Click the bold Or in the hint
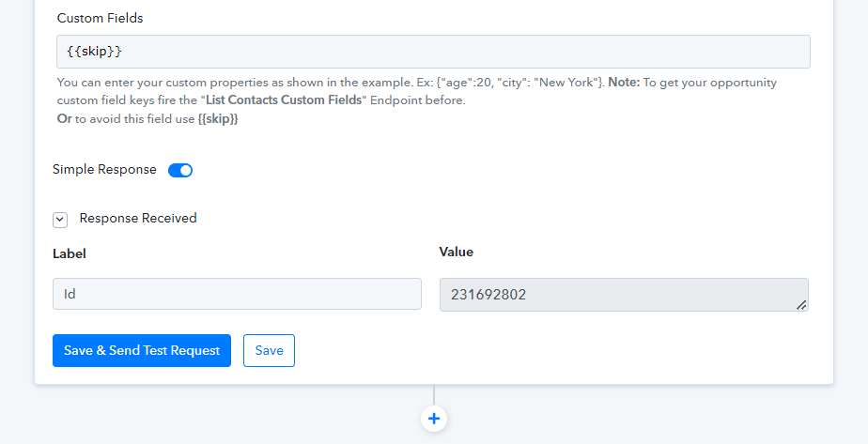This screenshot has height=444, width=868. pos(64,119)
